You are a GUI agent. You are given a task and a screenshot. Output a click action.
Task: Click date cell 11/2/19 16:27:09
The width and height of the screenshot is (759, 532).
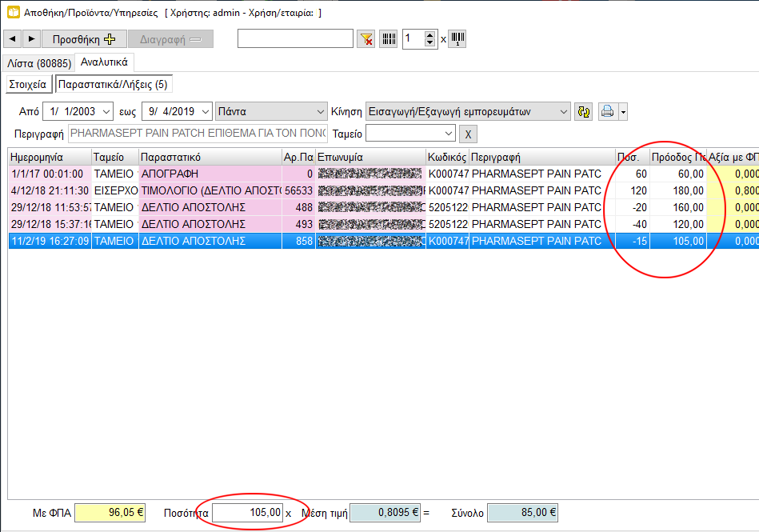(50, 241)
